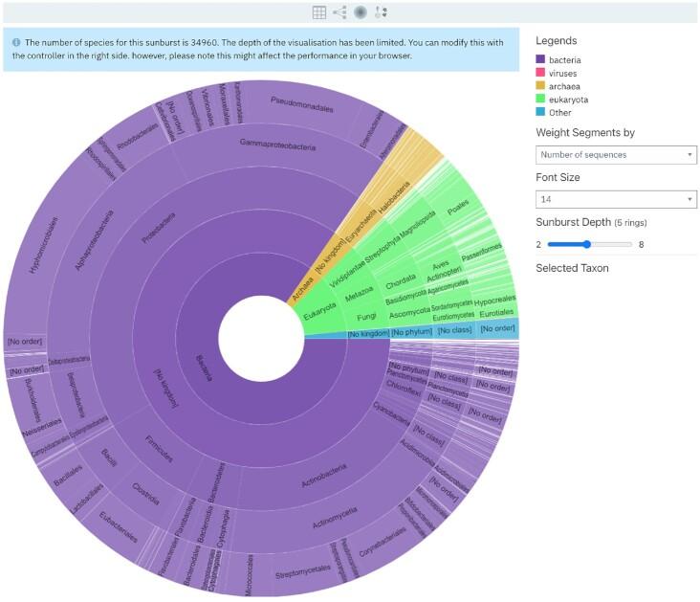This screenshot has height=602, width=700.
Task: Switch to the table view icon
Action: pyautogui.click(x=320, y=12)
